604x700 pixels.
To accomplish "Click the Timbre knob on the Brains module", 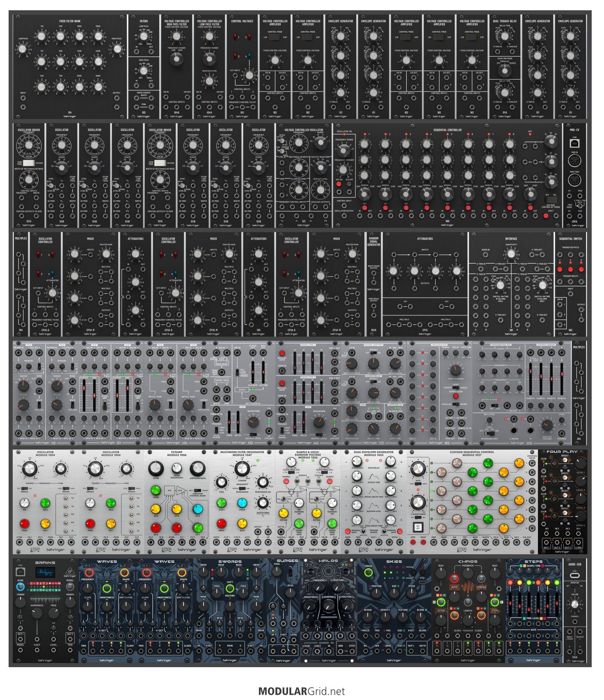I will coord(20,602).
